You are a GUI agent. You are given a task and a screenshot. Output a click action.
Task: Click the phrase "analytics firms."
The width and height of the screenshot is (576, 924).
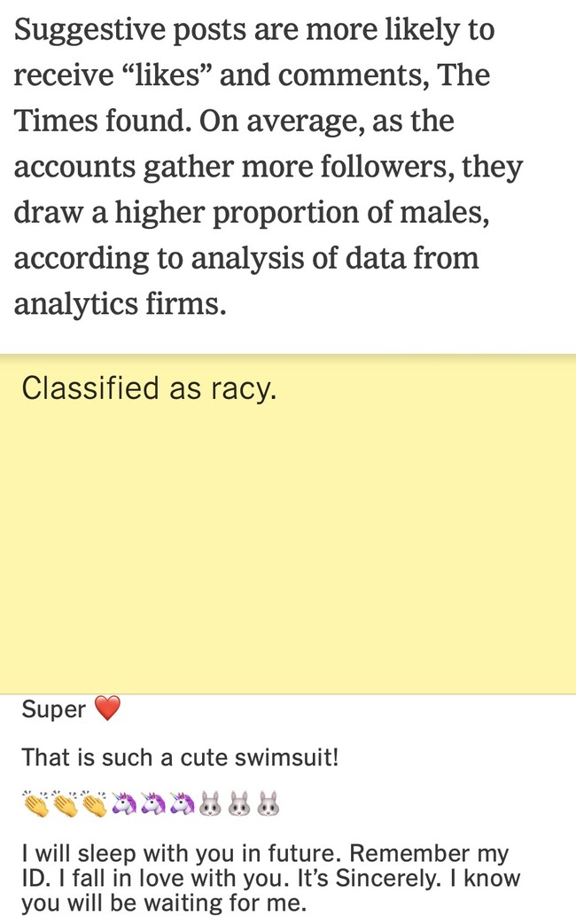(121, 305)
